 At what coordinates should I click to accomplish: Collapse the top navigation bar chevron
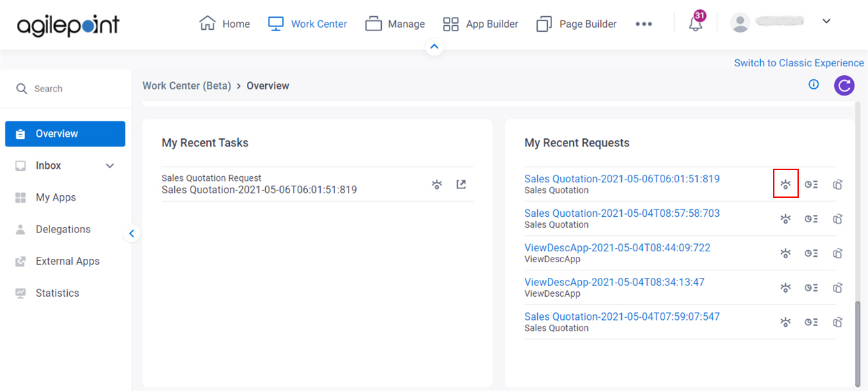pos(435,47)
